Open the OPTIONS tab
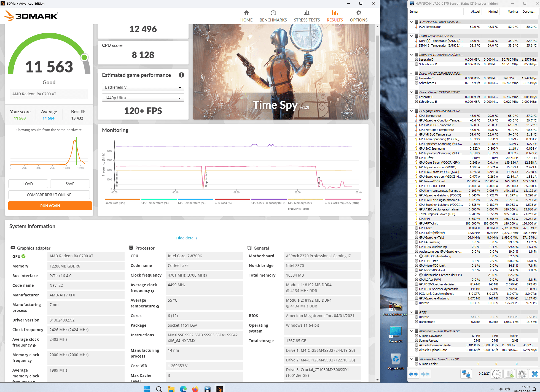Screen dimensions: 540x392 359,16
